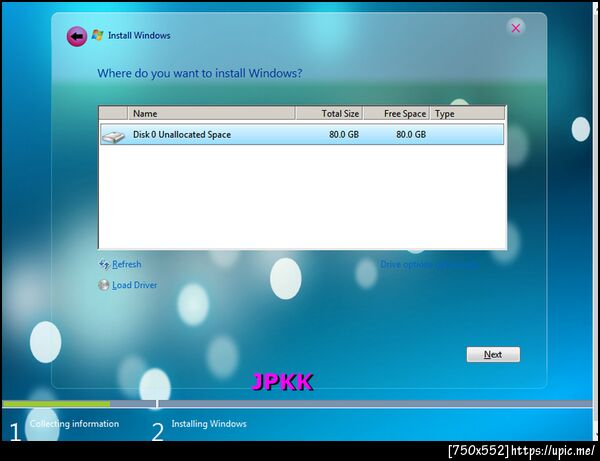The height and width of the screenshot is (461, 600).
Task: Click the Free Space column header
Action: click(x=396, y=114)
